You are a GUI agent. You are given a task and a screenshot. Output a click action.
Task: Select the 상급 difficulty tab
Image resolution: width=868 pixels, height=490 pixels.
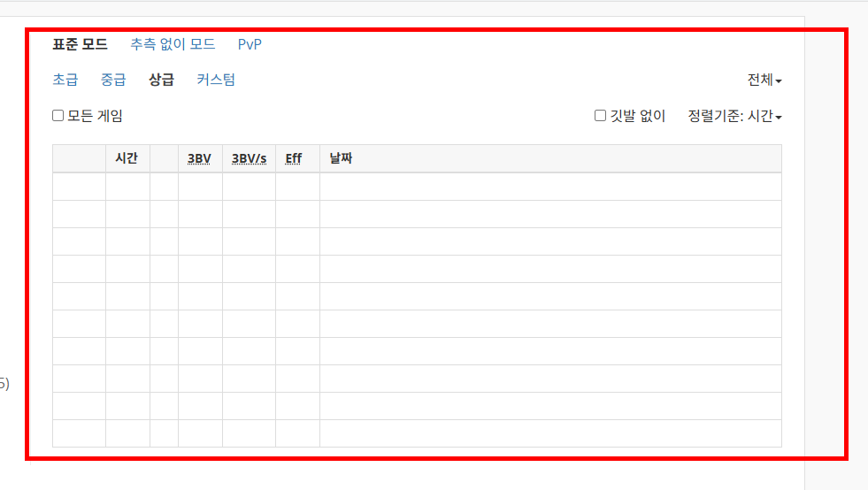(x=162, y=80)
